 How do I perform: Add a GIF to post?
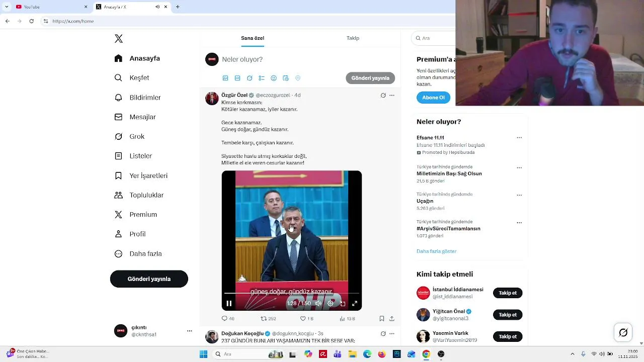(237, 78)
